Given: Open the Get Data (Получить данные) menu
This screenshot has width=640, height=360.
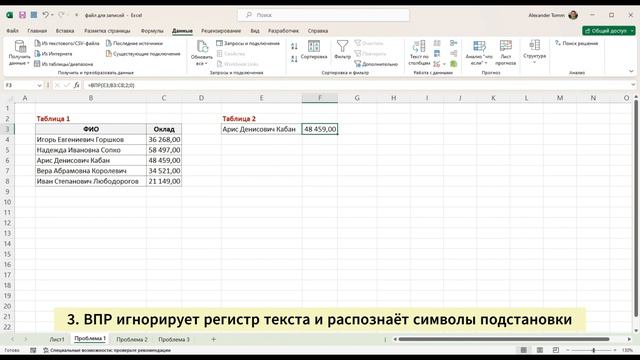Looking at the screenshot, I should tap(19, 53).
